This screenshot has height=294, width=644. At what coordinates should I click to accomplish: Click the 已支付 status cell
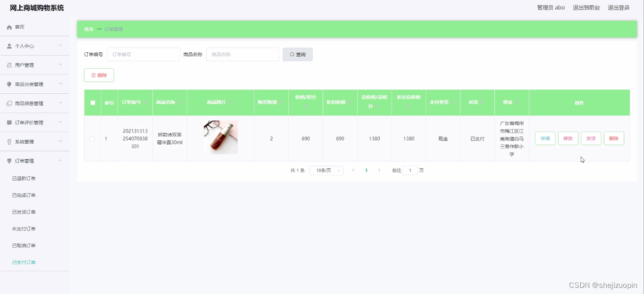coord(477,139)
